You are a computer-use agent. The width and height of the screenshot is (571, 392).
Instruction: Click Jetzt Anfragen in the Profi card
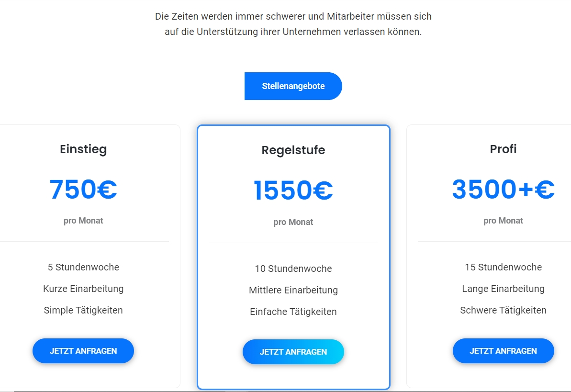coord(503,351)
